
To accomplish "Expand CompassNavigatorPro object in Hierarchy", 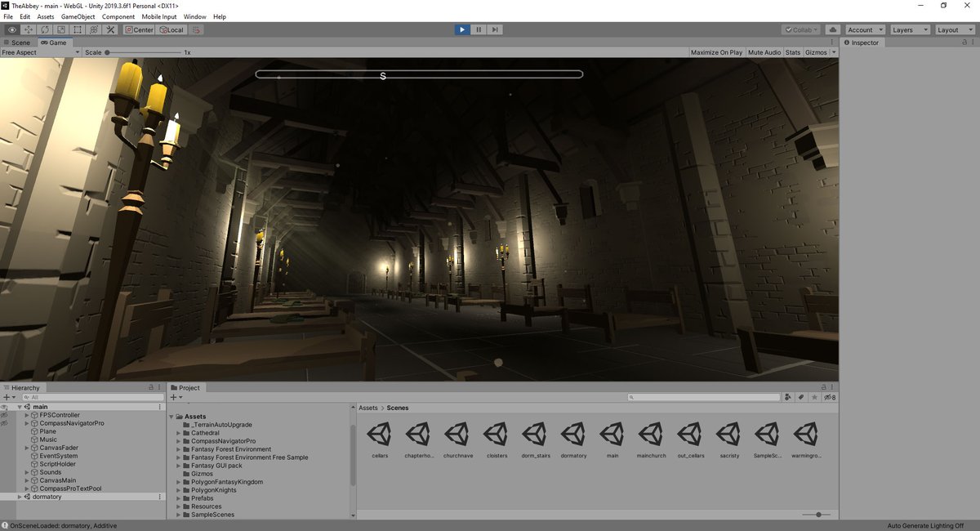I will point(27,423).
